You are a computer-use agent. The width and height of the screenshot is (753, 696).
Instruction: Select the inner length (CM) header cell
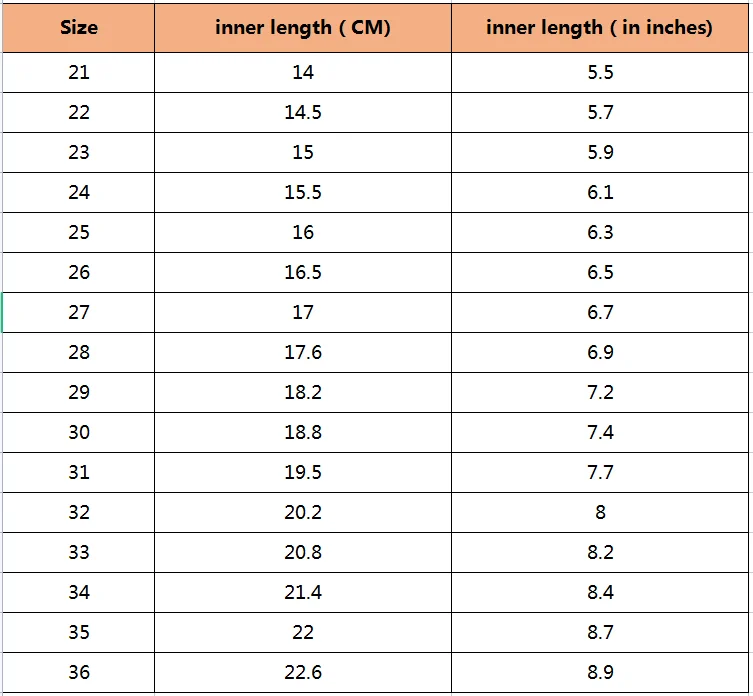[303, 28]
